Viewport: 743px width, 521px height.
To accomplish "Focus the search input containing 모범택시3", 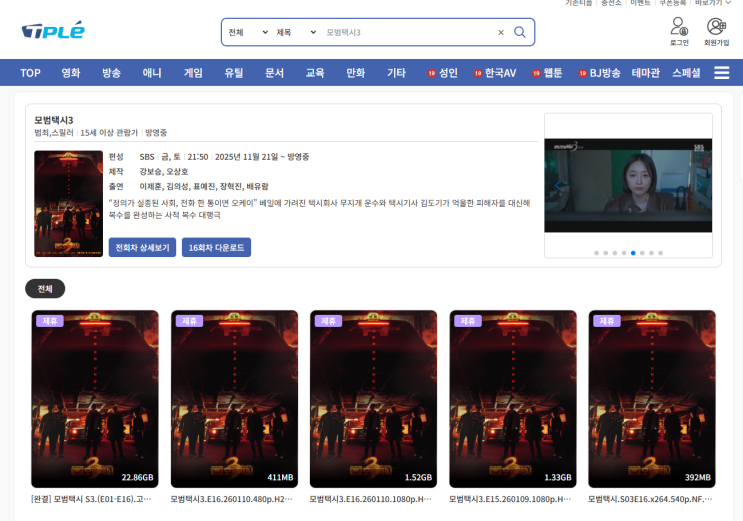I will tap(408, 32).
